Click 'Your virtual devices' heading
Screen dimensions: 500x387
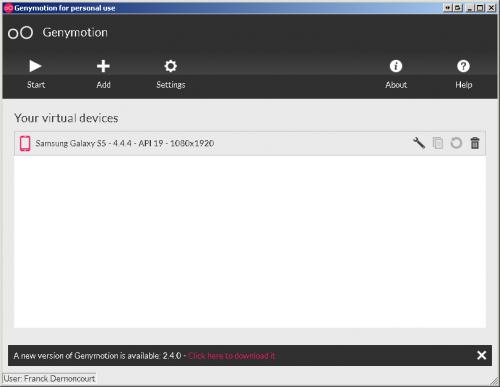tap(66, 118)
